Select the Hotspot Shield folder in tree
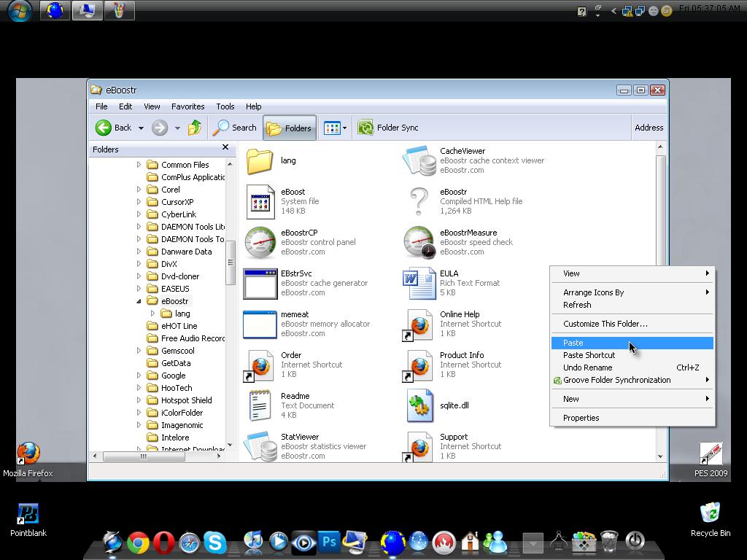The height and width of the screenshot is (560, 747). [186, 400]
